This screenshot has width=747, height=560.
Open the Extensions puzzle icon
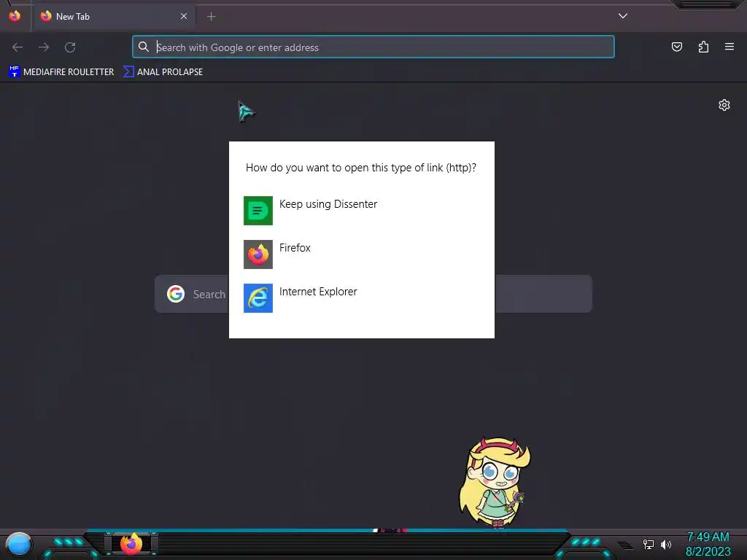tap(703, 47)
